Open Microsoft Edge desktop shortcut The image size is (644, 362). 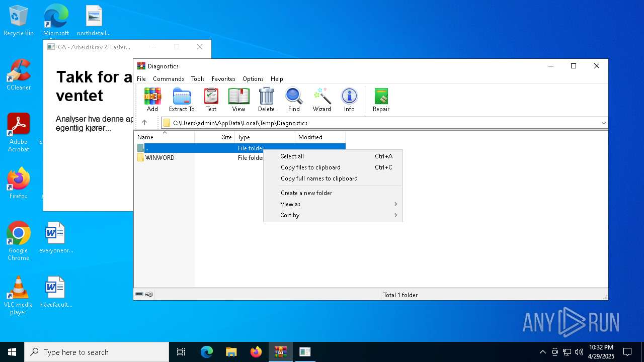[56, 21]
